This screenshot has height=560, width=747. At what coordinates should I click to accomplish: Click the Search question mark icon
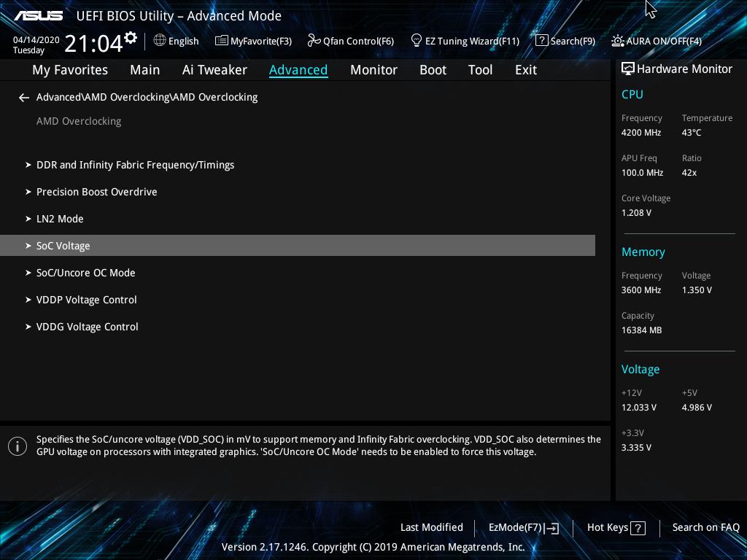click(x=542, y=41)
